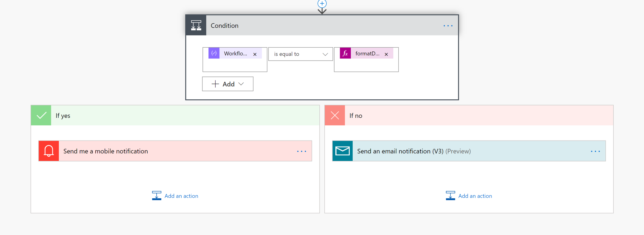644x235 pixels.
Task: Open the ellipsis menu on Send me a mobile notification
Action: point(301,151)
